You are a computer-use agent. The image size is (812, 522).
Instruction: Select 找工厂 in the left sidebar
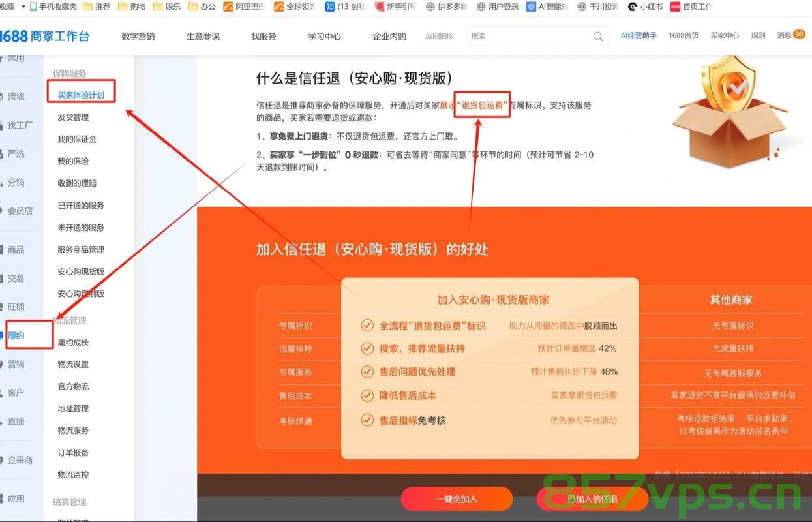click(x=20, y=125)
